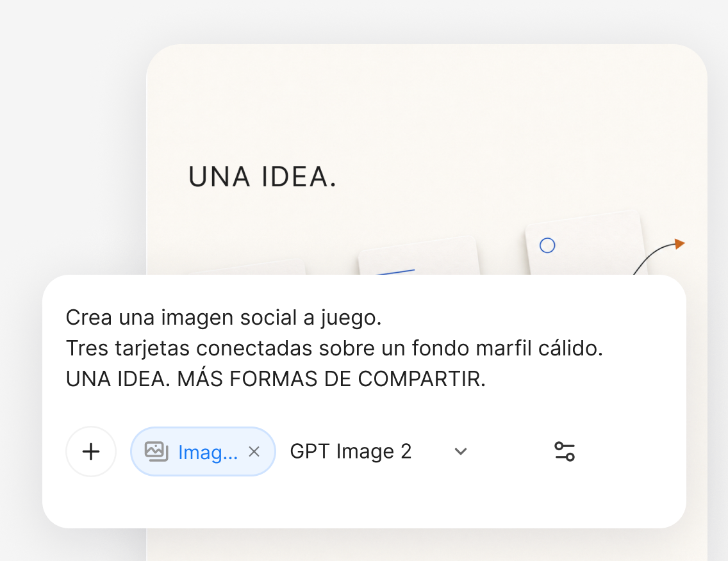728x561 pixels.
Task: Open the image attachment chip labeled Imag...
Action: (203, 451)
